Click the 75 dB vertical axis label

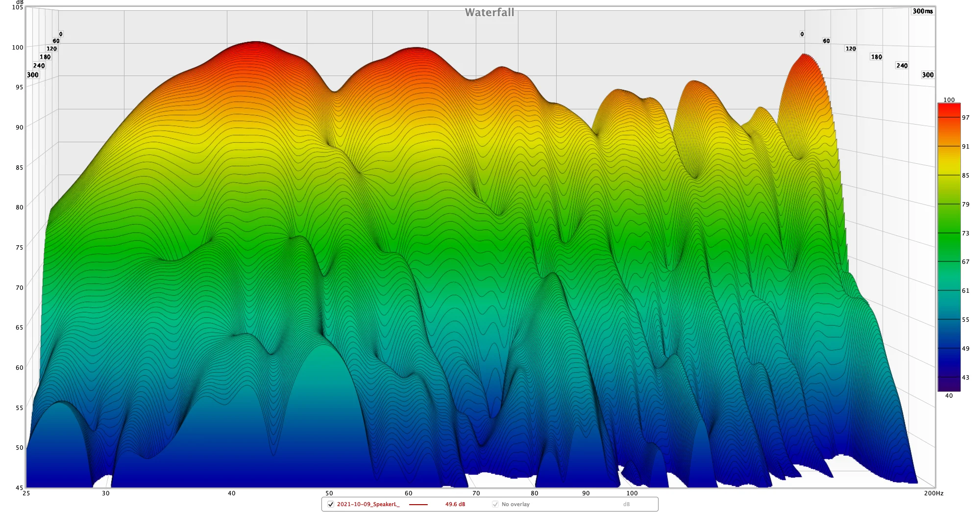point(19,247)
